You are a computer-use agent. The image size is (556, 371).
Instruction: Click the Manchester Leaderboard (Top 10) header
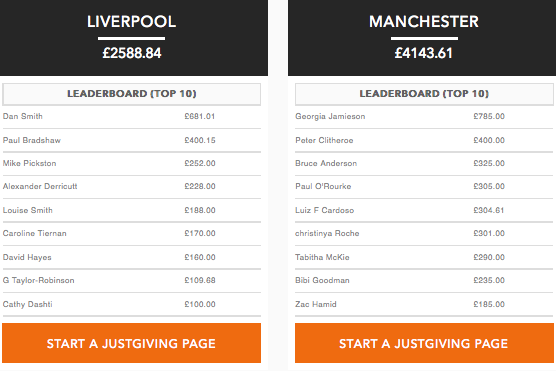click(424, 94)
